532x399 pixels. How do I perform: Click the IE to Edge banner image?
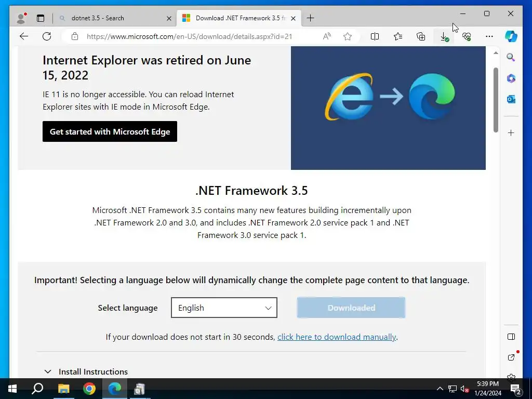[x=388, y=108]
